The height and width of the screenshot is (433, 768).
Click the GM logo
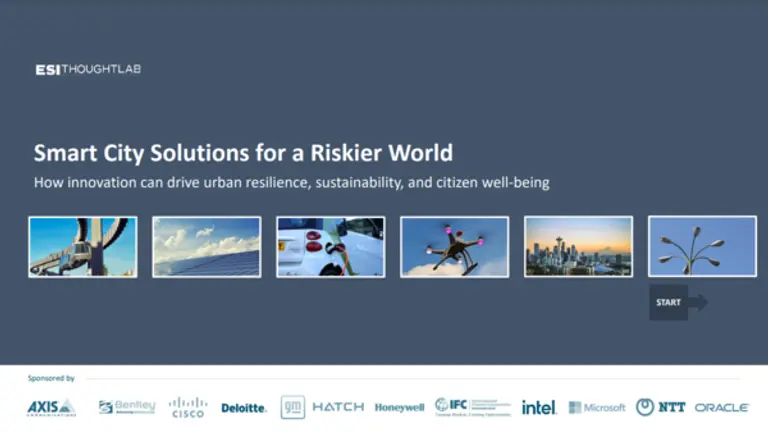point(292,407)
